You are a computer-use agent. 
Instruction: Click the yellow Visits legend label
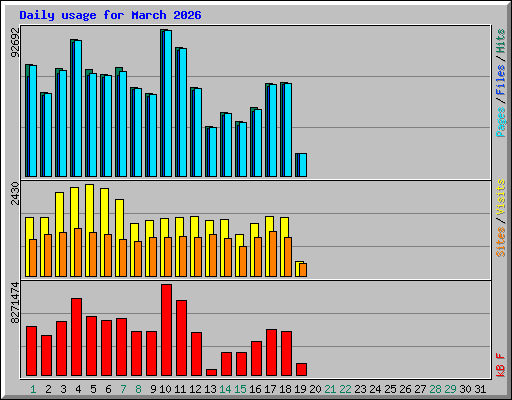pyautogui.click(x=501, y=198)
